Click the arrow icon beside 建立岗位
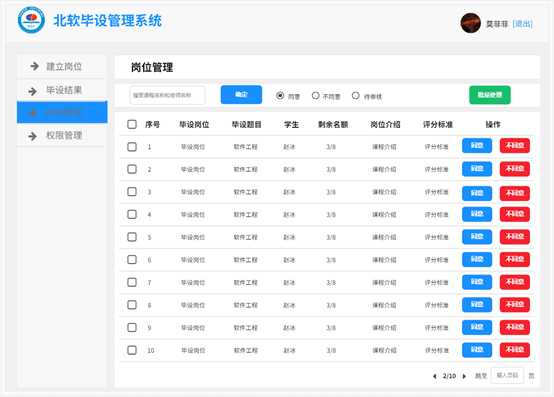The height and width of the screenshot is (397, 554). click(x=34, y=66)
